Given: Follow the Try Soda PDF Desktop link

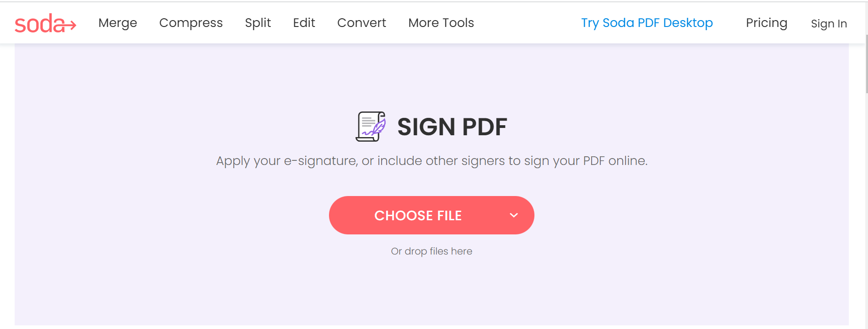Looking at the screenshot, I should pyautogui.click(x=647, y=23).
